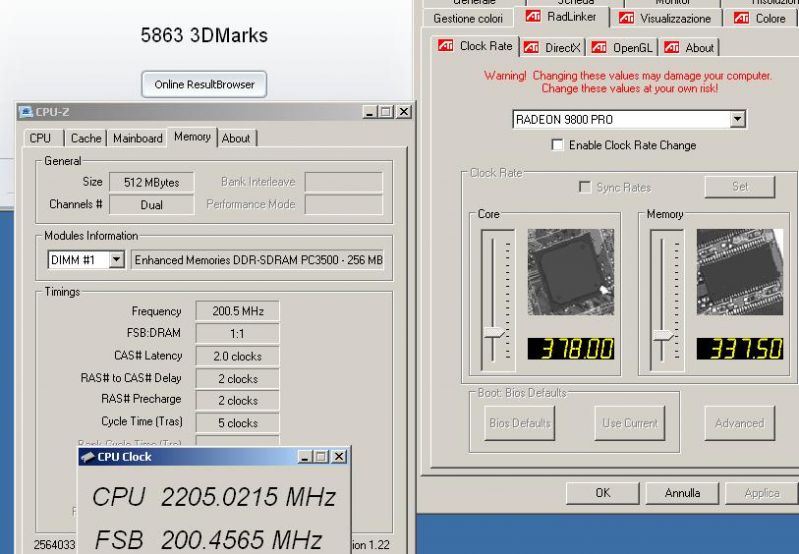The height and width of the screenshot is (554, 799).
Task: Click the empty Performance Mode field
Action: click(343, 204)
